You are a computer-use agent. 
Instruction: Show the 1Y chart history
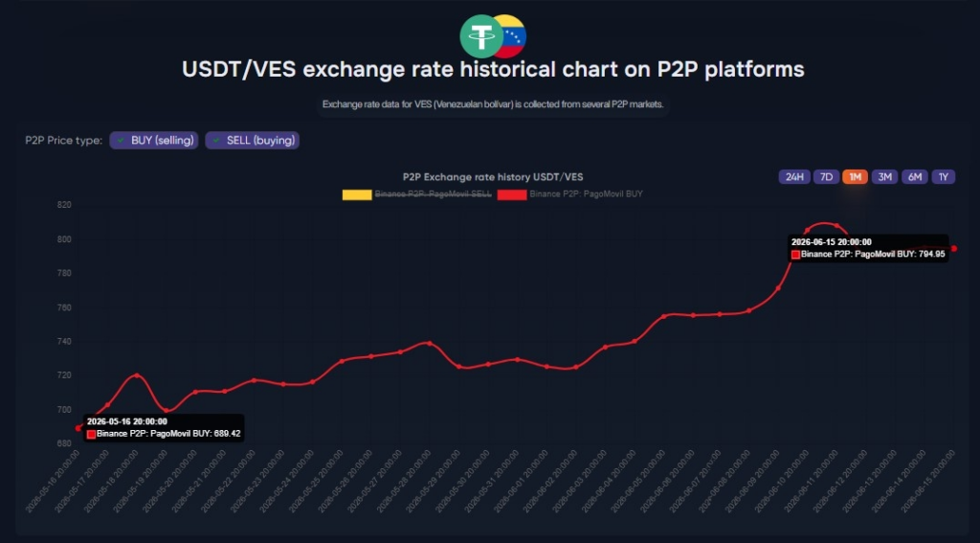943,177
